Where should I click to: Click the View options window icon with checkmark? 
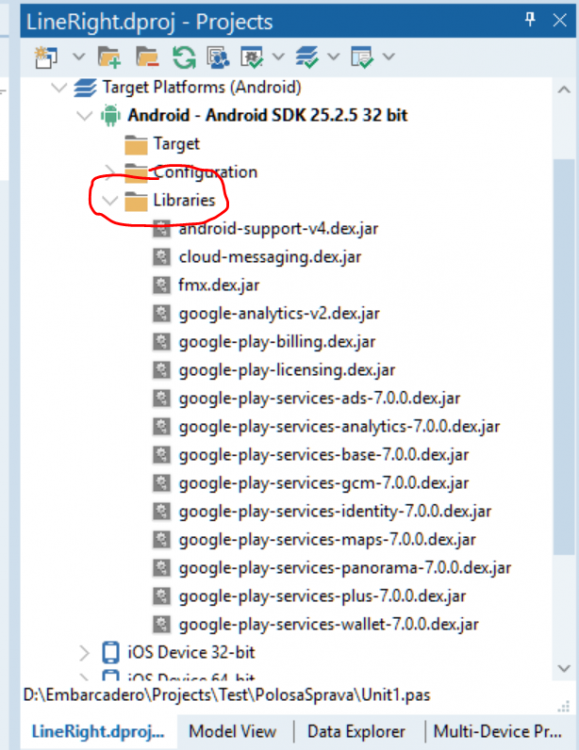(362, 57)
